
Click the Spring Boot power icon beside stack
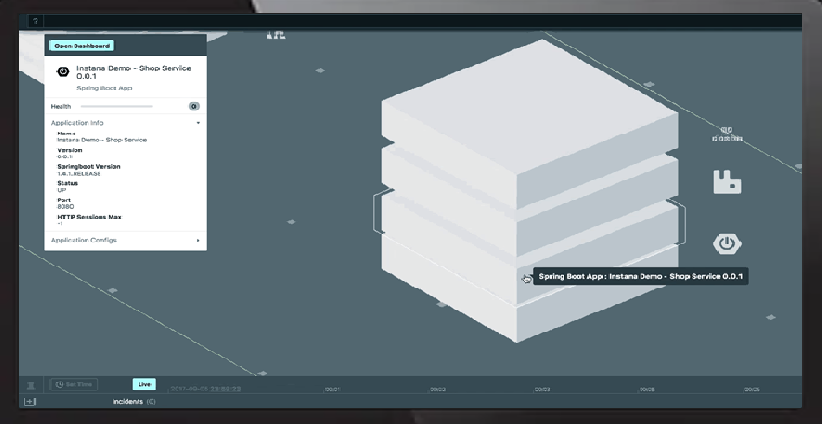(x=727, y=244)
